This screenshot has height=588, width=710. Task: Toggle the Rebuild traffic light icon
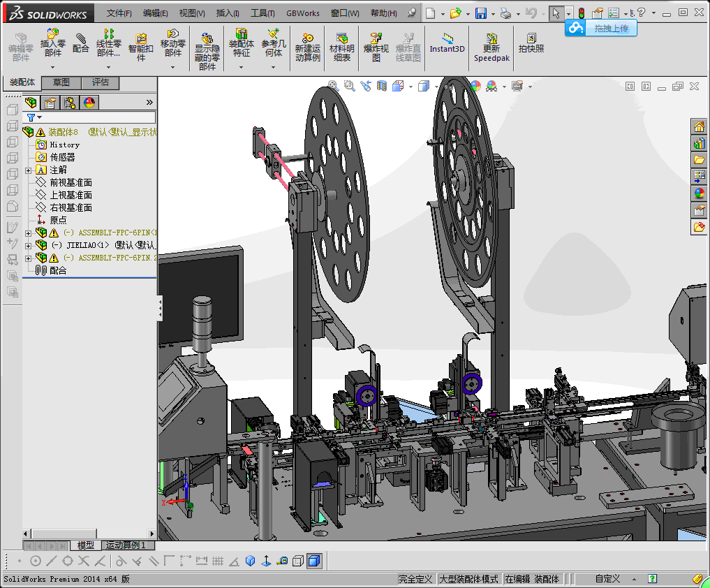coord(581,13)
